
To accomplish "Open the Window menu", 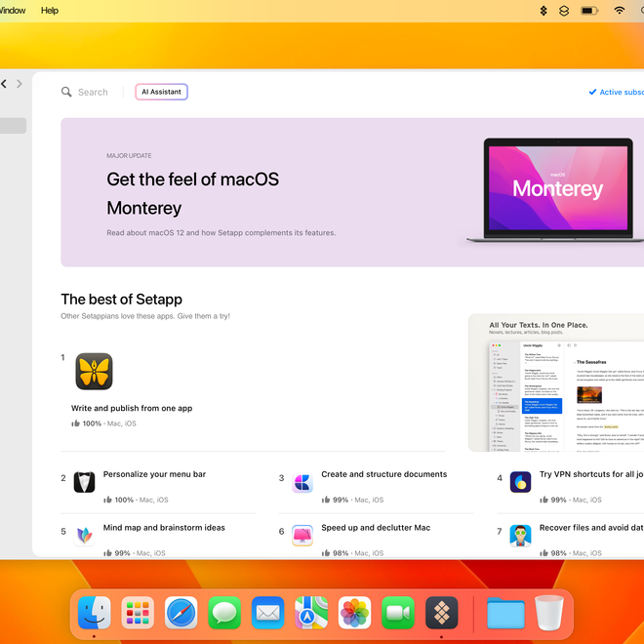I will tap(13, 11).
